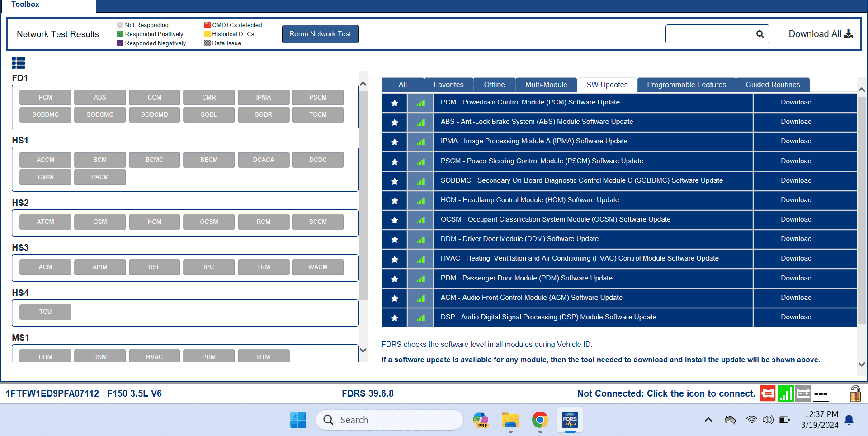This screenshot has height=436, width=868.
Task: Favorite the ABS Module Software Update star
Action: [395, 122]
